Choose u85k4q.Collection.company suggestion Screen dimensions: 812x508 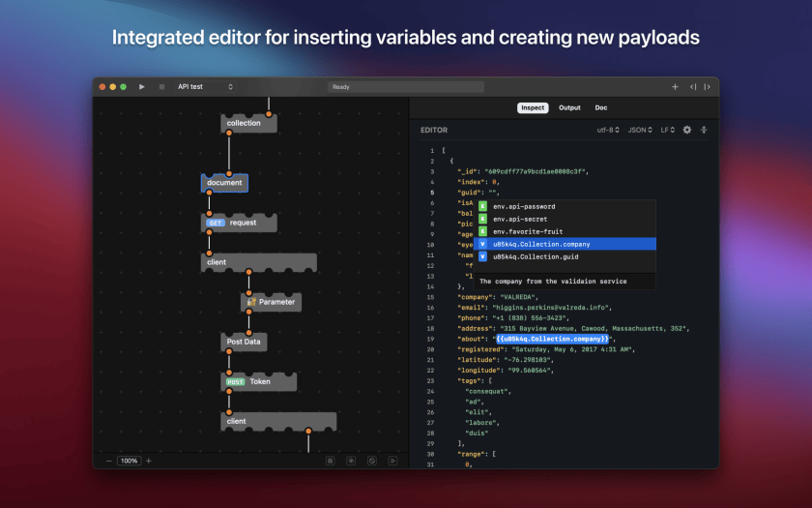tap(565, 244)
